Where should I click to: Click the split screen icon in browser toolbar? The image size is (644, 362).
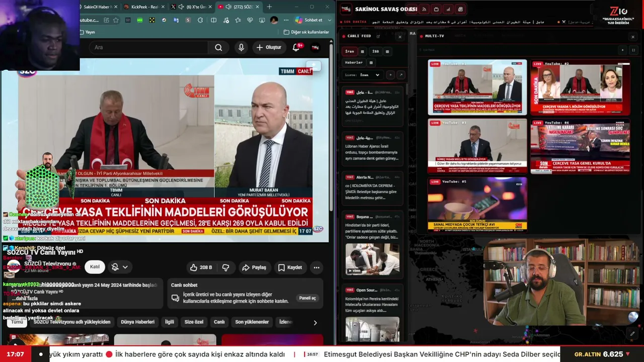(214, 20)
